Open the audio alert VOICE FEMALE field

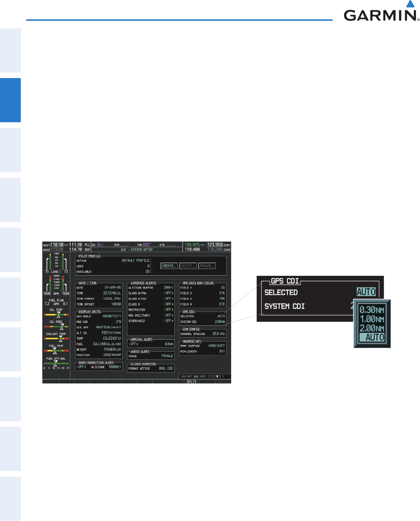(x=167, y=356)
